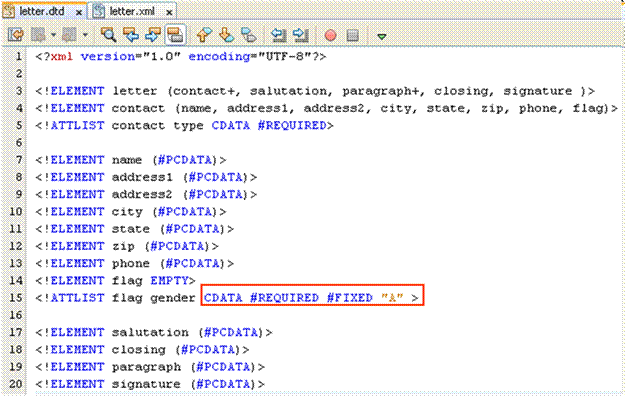Click 'address1' on line 8
Screen dimensions: 625x396
click(x=142, y=177)
